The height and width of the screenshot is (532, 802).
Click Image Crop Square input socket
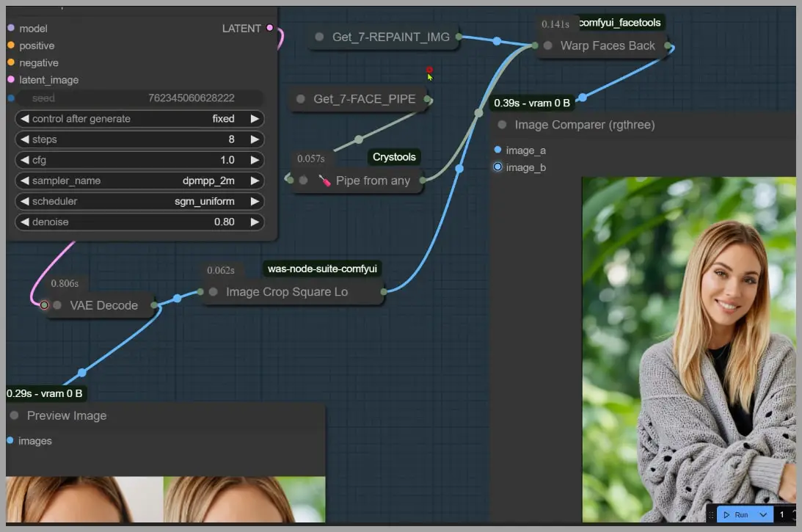[x=200, y=291]
